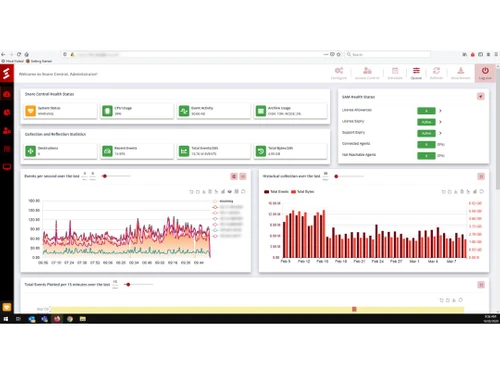500x375 pixels.
Task: Click the red marker on the yellow timeline
Action: pyautogui.click(x=354, y=309)
